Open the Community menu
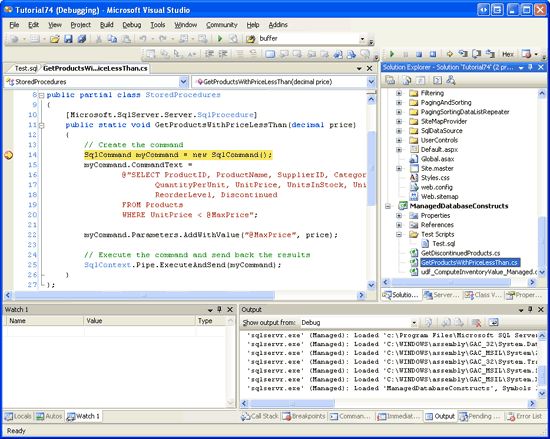The height and width of the screenshot is (439, 550). pyautogui.click(x=222, y=25)
